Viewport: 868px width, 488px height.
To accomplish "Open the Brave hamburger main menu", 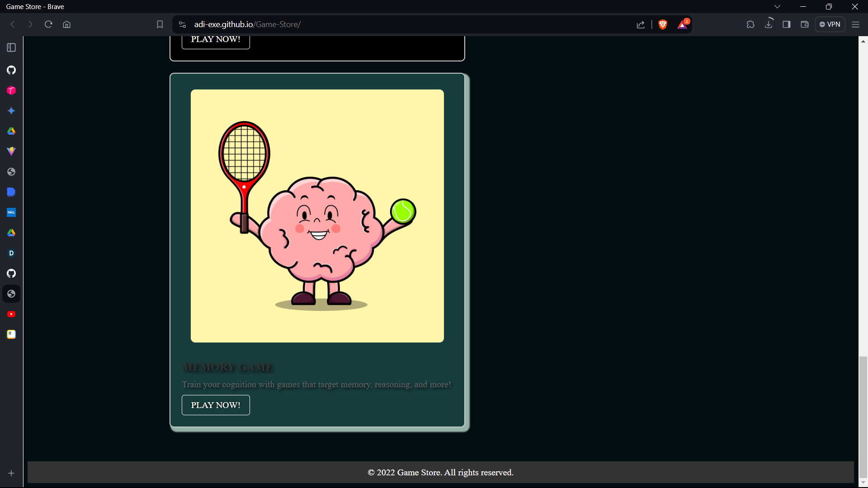I will pos(855,24).
